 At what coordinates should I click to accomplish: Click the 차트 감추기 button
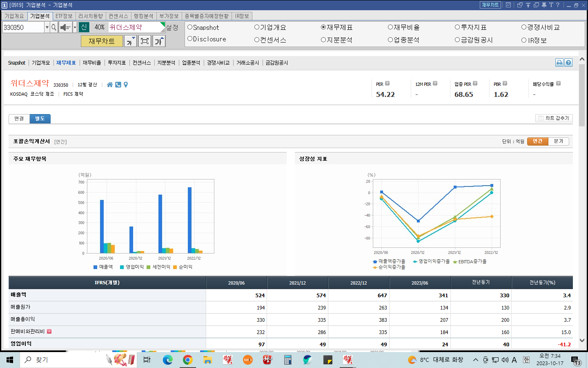coord(554,118)
